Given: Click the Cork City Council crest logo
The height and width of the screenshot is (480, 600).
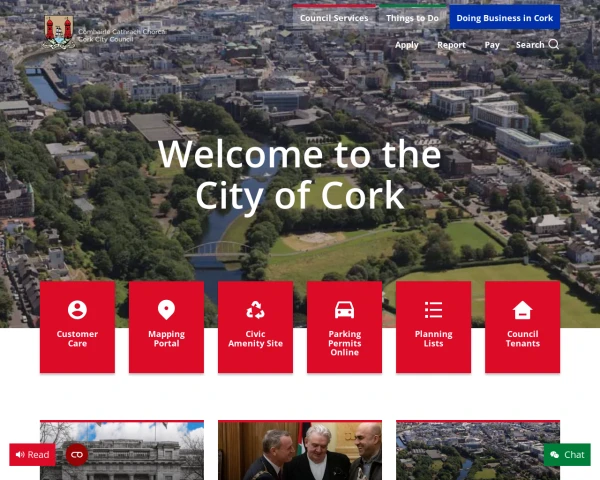Looking at the screenshot, I should pyautogui.click(x=59, y=32).
